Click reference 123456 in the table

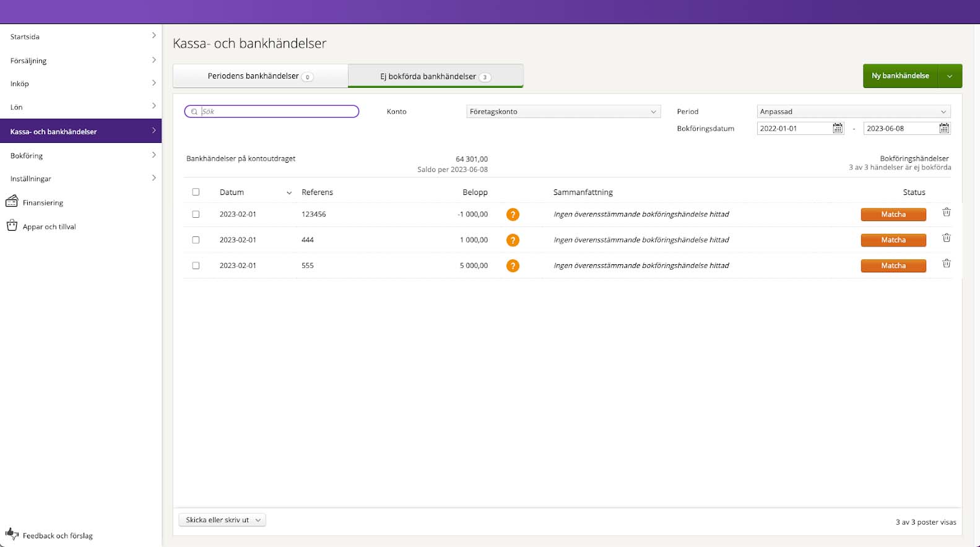click(314, 214)
